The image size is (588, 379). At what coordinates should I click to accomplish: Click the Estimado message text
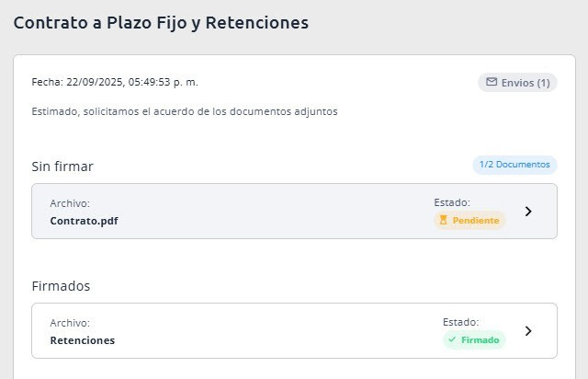(185, 111)
